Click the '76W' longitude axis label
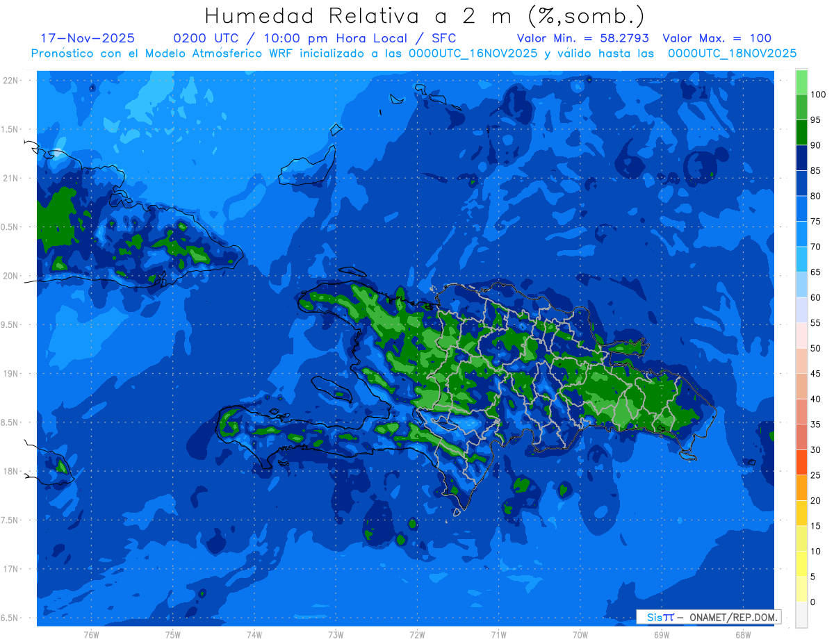834x644 pixels. click(x=91, y=634)
